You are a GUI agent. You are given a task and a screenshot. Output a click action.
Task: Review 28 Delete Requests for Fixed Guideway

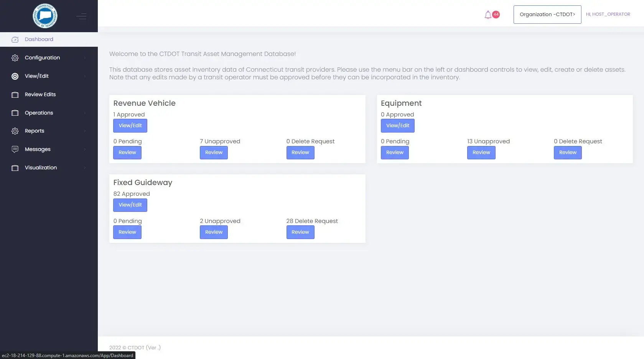[300, 232]
